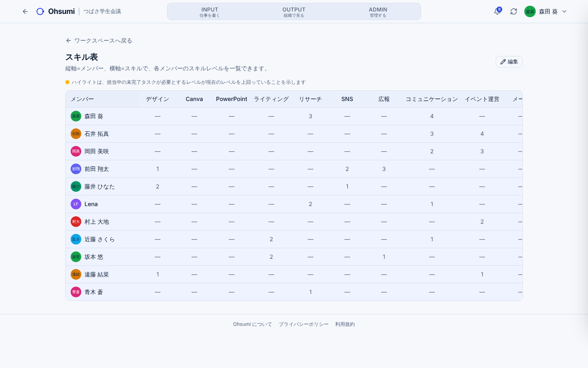588x368 pixels.
Task: Click 坂本 悠's avatar icon
Action: (76, 257)
